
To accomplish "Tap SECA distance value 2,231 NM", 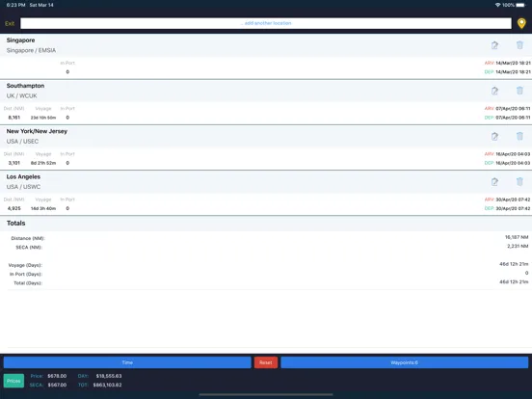I will tap(518, 246).
